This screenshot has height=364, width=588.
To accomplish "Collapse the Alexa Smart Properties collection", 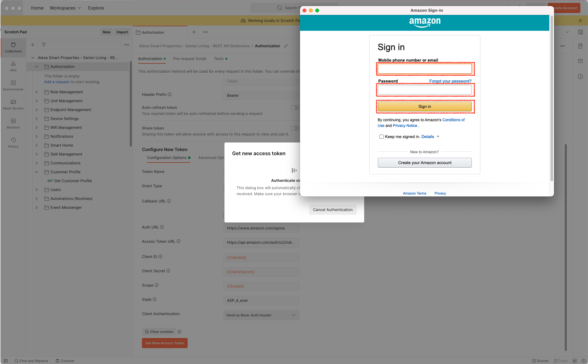I will point(32,58).
